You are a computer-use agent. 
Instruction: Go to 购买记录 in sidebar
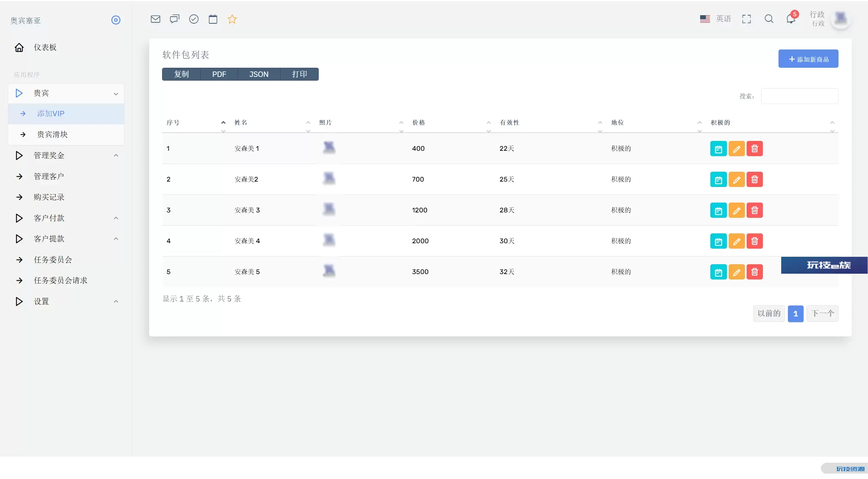(49, 197)
